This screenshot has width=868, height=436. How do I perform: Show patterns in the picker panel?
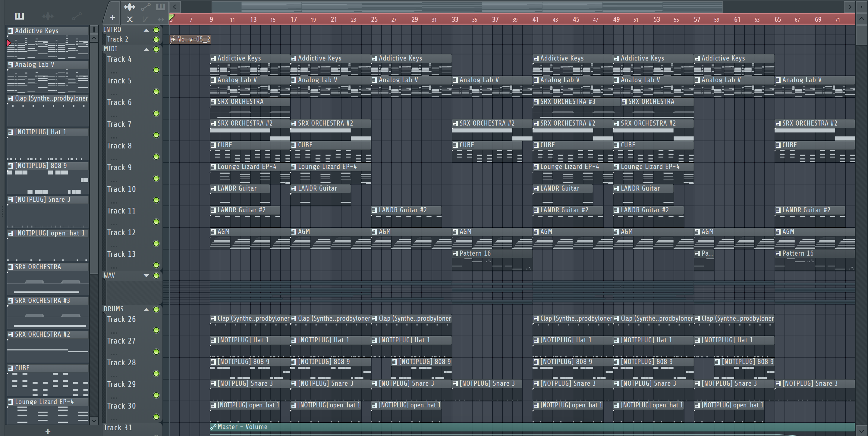tap(19, 16)
